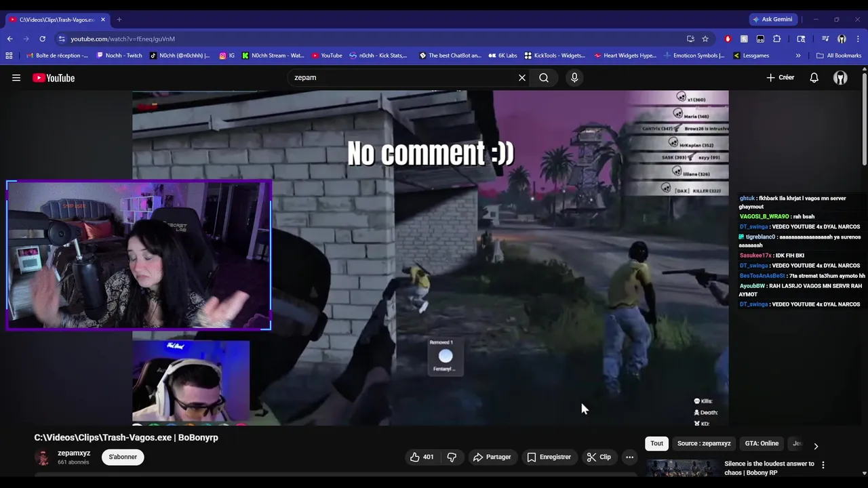Open "The best ChatBot" bookmark

(450, 56)
